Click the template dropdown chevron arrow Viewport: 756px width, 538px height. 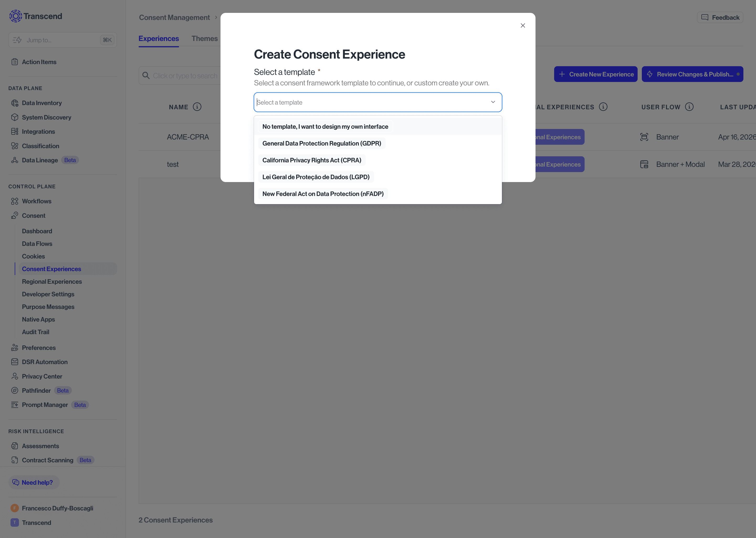point(493,102)
